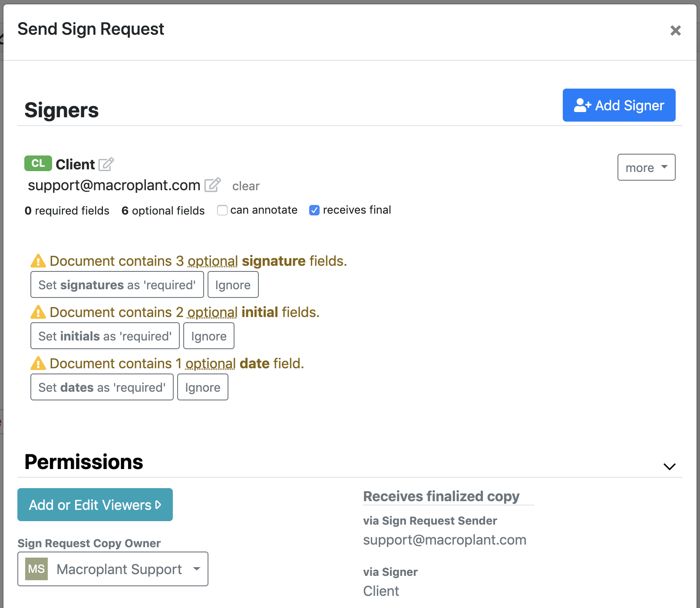Ignore the optional initial fields

pos(208,336)
